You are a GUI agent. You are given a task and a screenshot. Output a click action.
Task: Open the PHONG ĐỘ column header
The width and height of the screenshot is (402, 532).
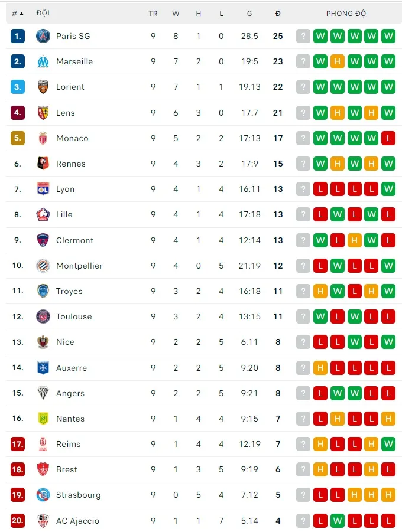pyautogui.click(x=346, y=13)
